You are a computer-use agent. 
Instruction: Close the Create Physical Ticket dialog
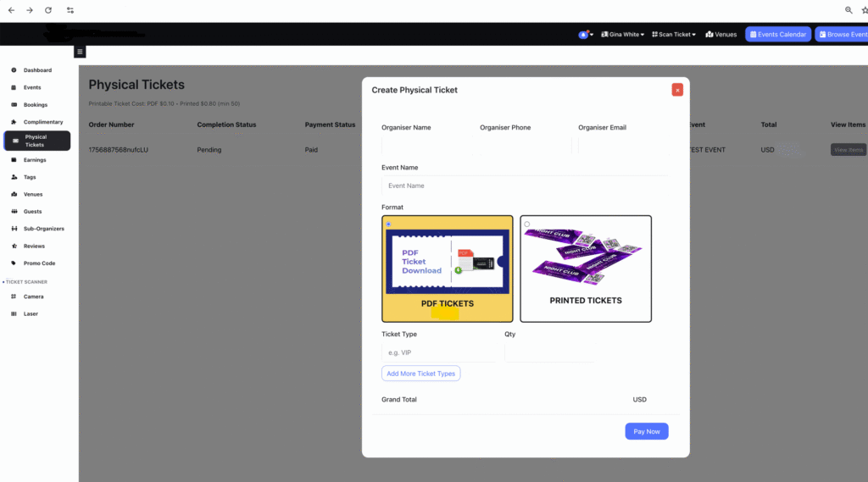pos(677,90)
